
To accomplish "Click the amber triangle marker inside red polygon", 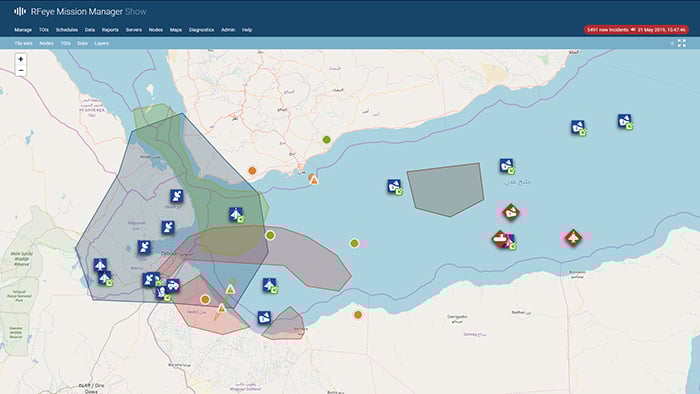I will pyautogui.click(x=221, y=308).
